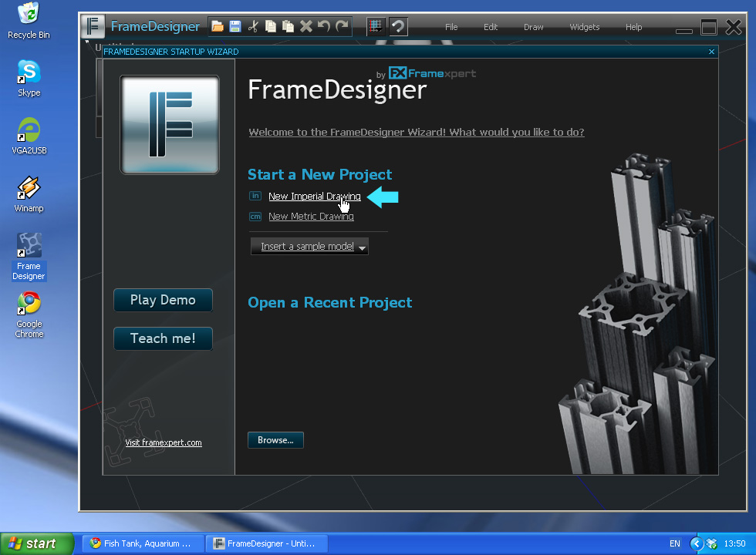Open the Widgets menu
Image resolution: width=756 pixels, height=555 pixels.
[585, 27]
